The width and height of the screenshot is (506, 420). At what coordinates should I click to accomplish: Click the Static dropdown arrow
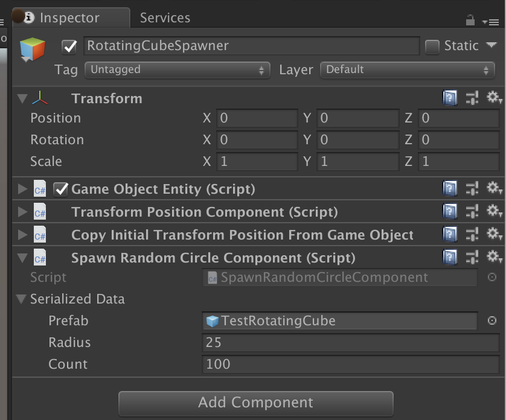491,45
